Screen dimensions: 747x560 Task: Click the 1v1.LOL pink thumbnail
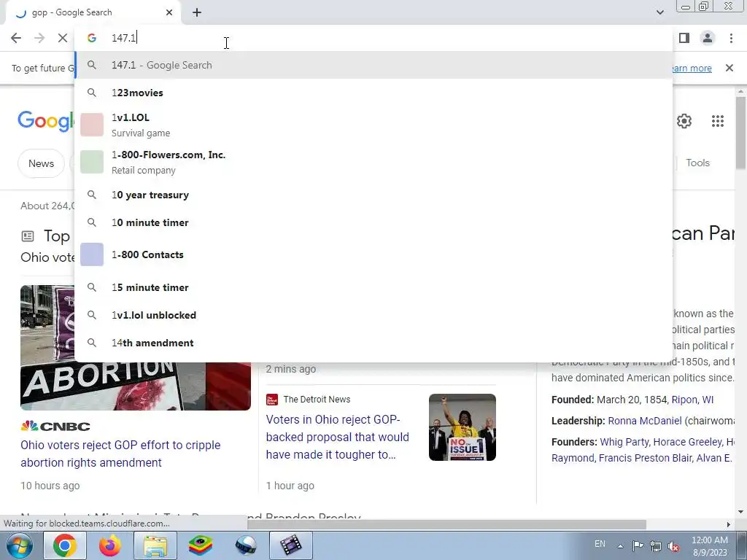[92, 125]
